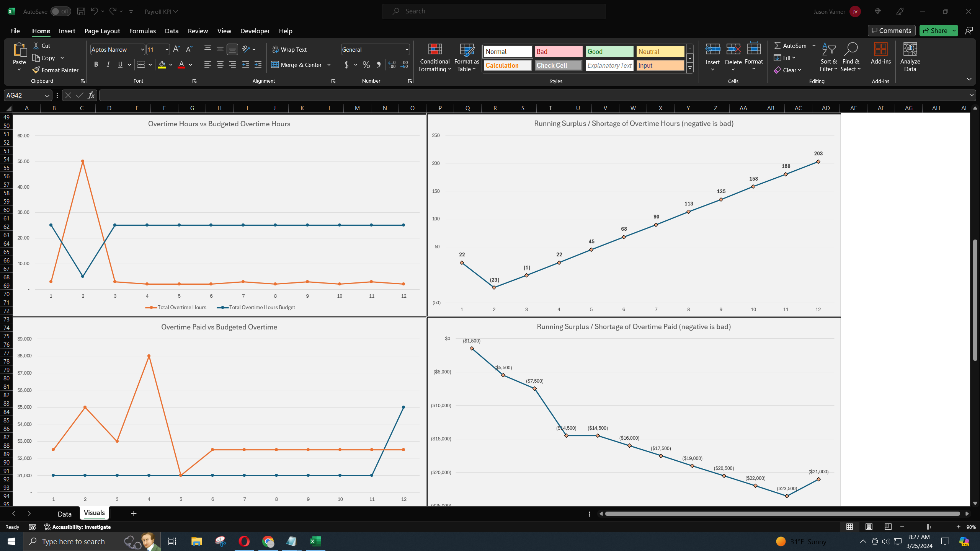This screenshot has height=551, width=980.
Task: Open the font size dropdown
Action: [x=167, y=49]
